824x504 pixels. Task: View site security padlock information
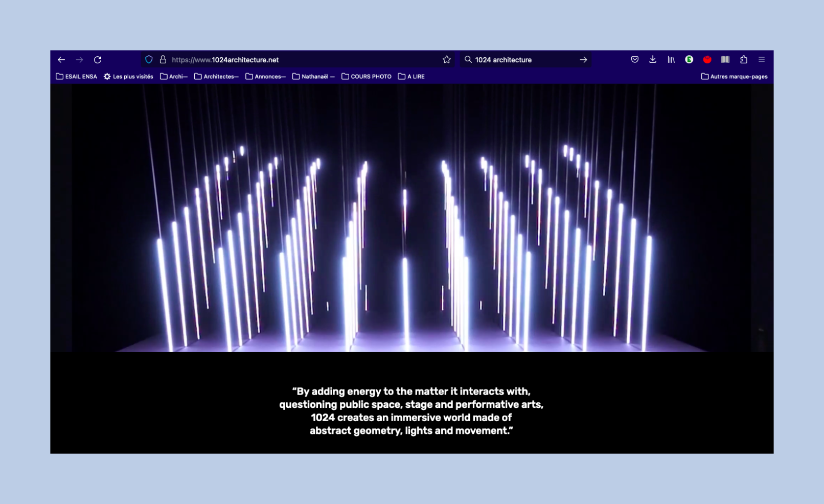(163, 60)
